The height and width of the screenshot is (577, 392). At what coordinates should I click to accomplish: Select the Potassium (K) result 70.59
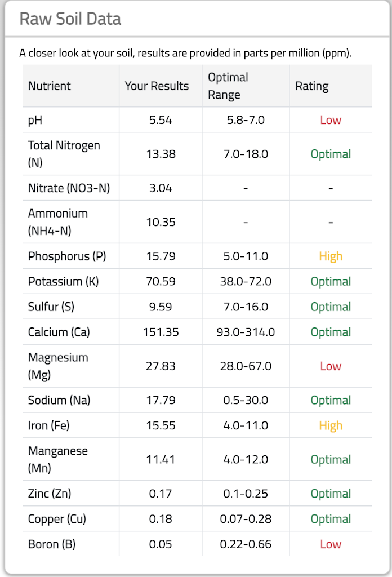(161, 282)
